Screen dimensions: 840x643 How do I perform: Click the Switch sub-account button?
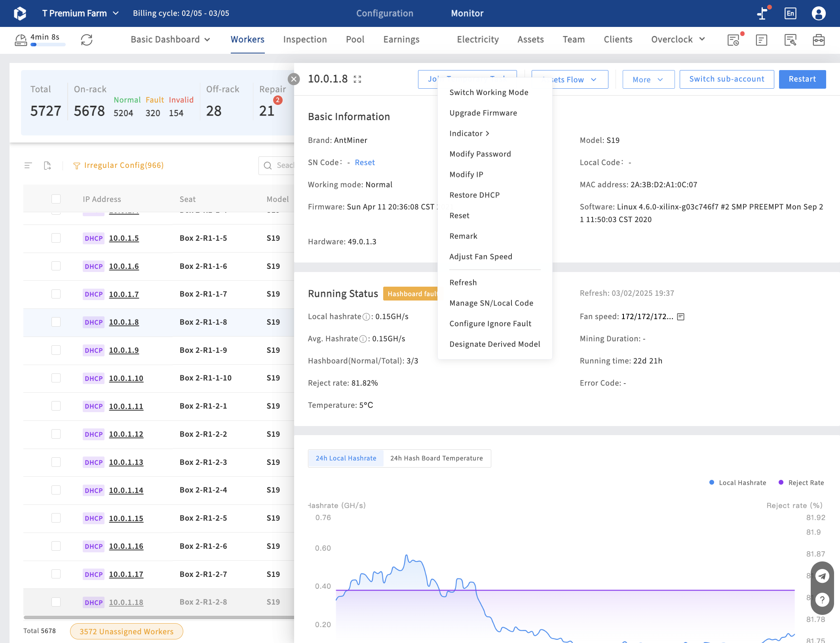[726, 79]
